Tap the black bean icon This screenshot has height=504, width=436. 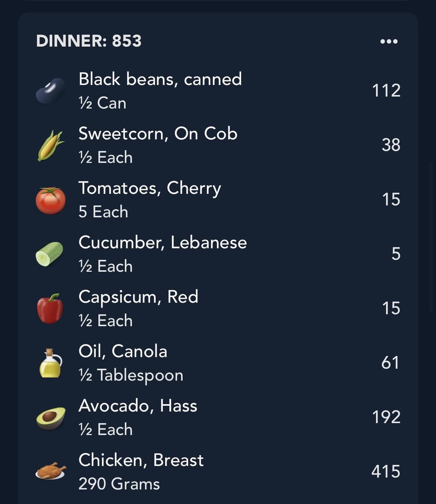(x=50, y=91)
